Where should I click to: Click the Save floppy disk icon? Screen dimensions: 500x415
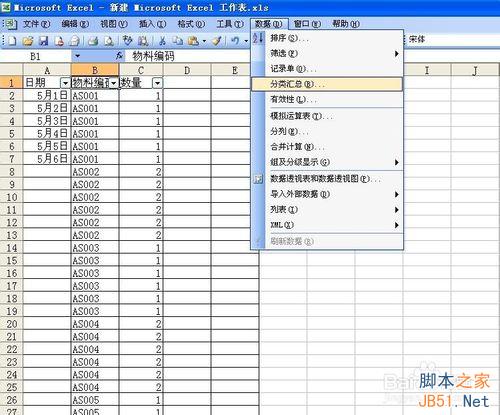click(x=43, y=41)
